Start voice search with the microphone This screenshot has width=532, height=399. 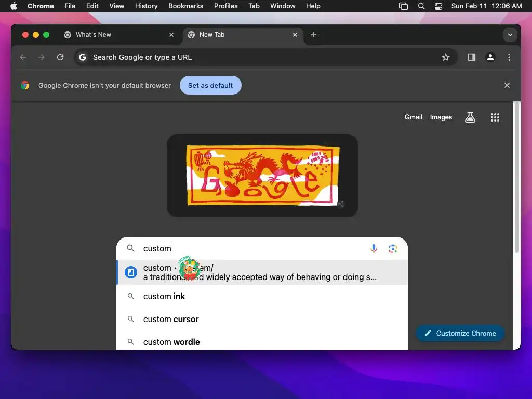[374, 249]
